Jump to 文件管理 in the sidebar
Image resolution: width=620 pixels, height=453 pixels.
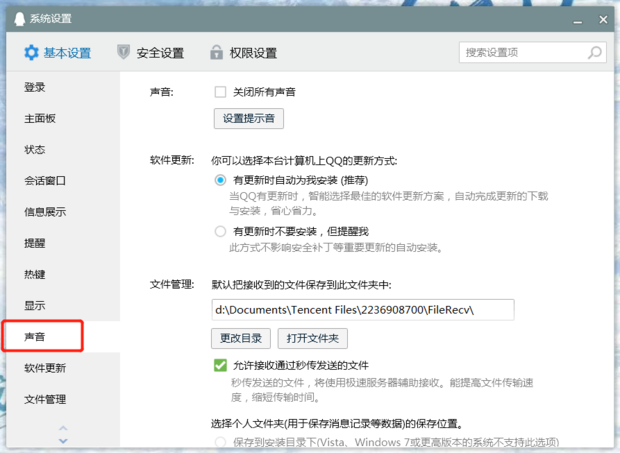tap(45, 399)
